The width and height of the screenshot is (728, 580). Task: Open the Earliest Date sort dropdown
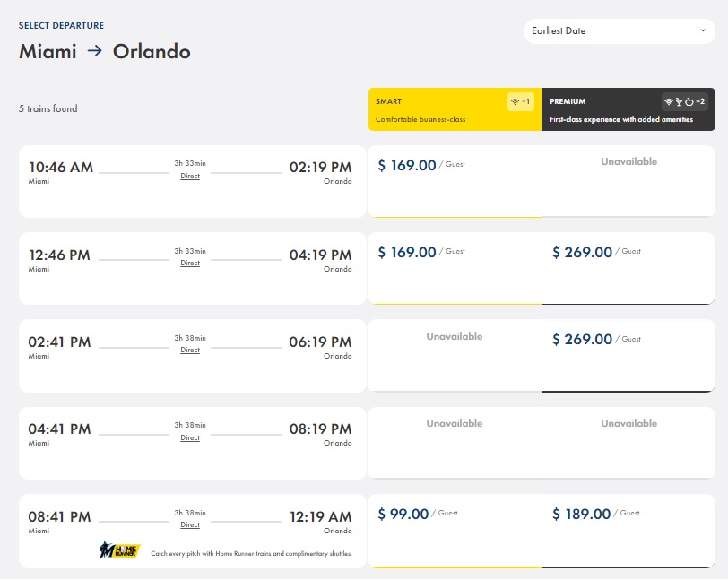click(620, 31)
